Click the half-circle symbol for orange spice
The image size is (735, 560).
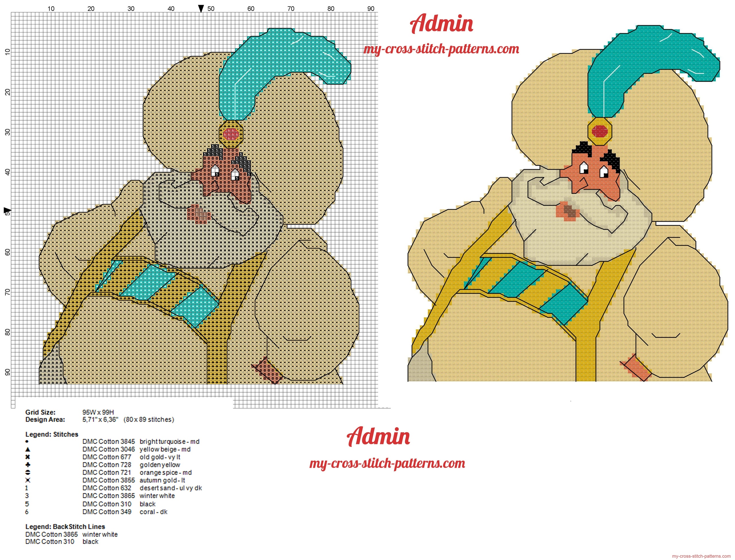(x=28, y=472)
